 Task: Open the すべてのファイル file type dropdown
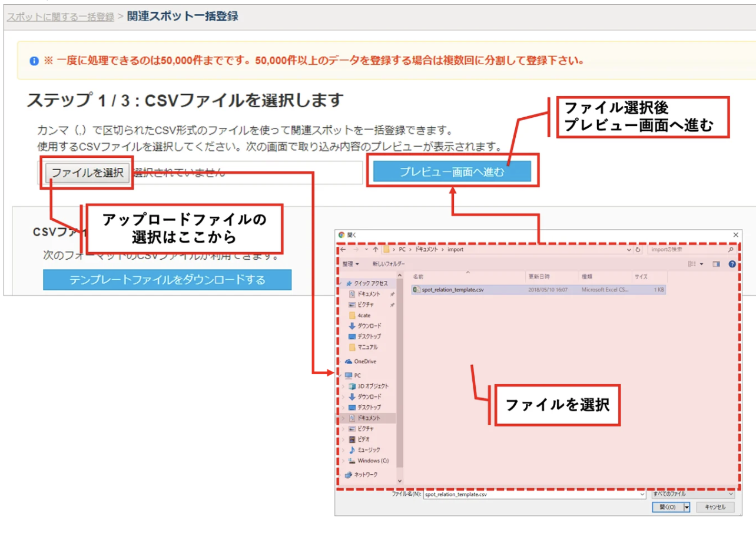694,494
